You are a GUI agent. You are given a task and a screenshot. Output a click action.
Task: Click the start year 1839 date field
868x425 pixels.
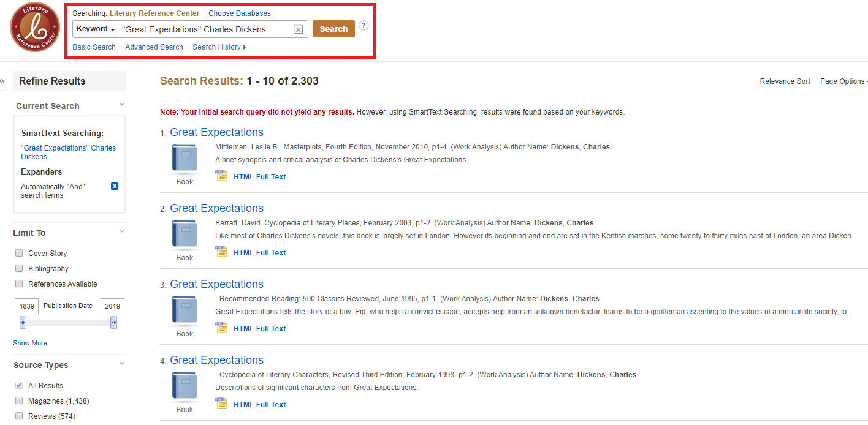point(26,306)
